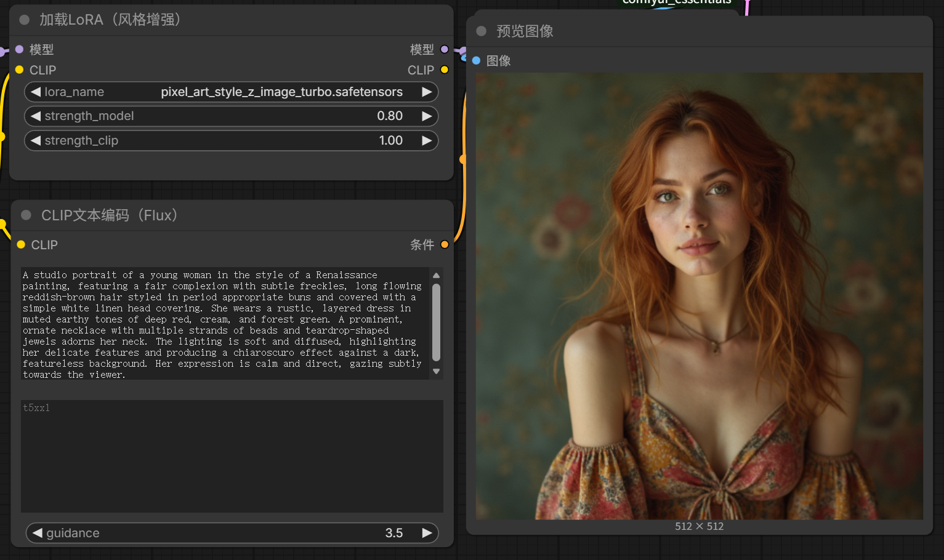Viewport: 944px width, 560px height.
Task: Increase guidance value with the right arrow
Action: (426, 533)
